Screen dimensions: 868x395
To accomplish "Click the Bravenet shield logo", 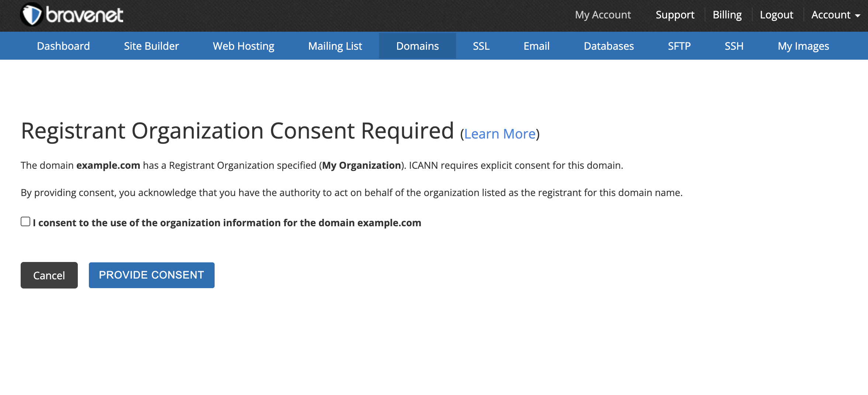I will click(32, 15).
